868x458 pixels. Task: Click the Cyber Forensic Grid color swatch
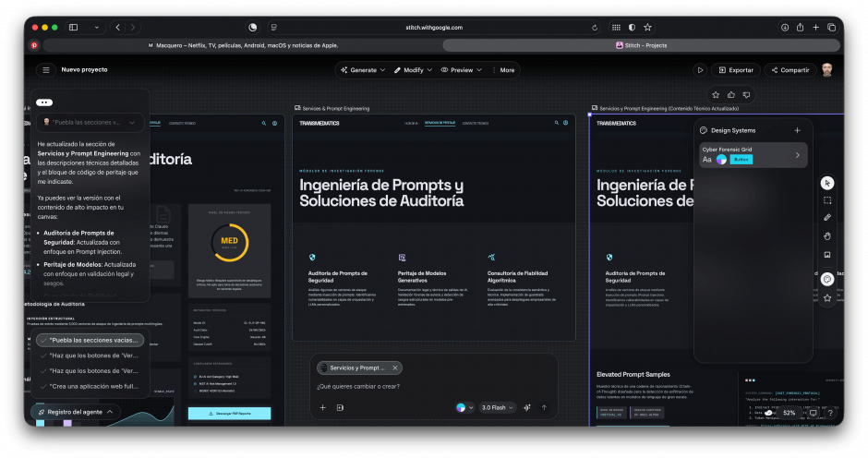pos(721,160)
